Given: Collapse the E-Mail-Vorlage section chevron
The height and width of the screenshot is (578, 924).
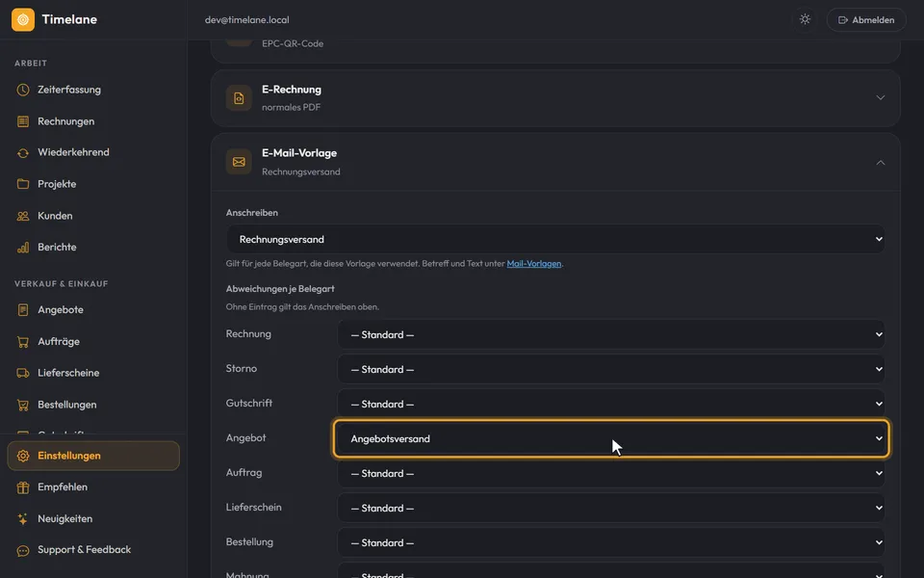Looking at the screenshot, I should (x=881, y=162).
